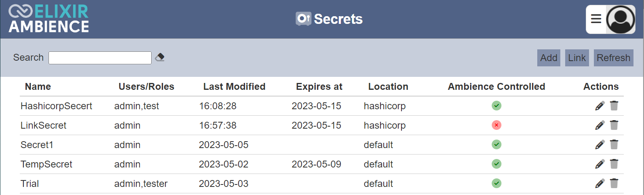Click the green Ambience Controlled check for Trial
This screenshot has width=644, height=195.
pos(496,183)
